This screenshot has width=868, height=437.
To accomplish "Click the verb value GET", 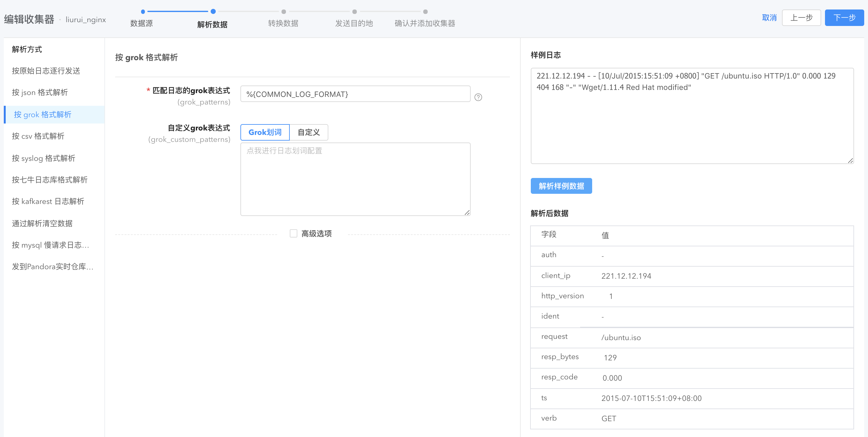I will [609, 418].
